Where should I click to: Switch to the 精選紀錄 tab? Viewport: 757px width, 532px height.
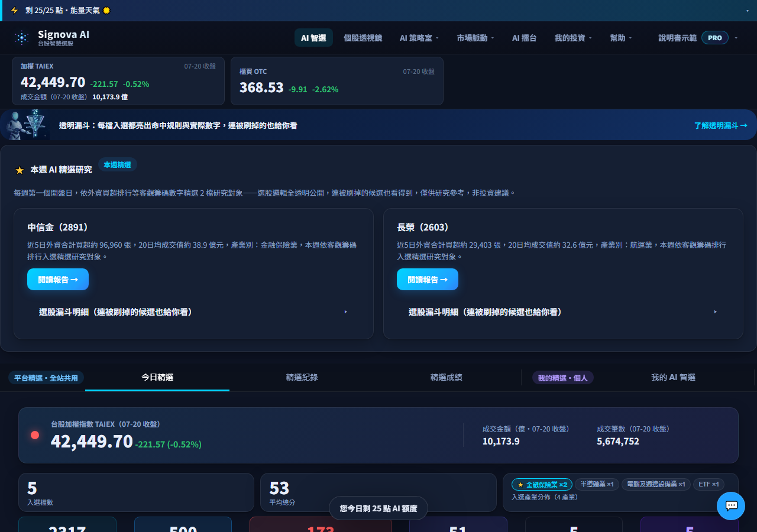click(302, 377)
